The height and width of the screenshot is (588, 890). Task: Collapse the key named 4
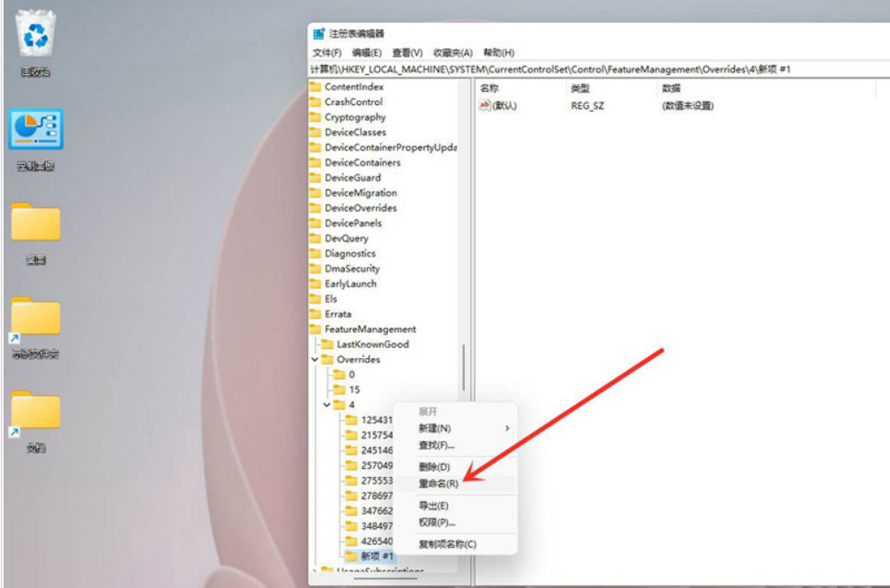point(326,405)
